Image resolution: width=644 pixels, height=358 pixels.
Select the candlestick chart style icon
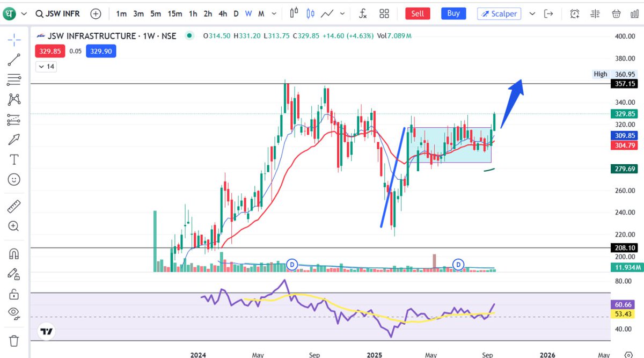click(310, 13)
